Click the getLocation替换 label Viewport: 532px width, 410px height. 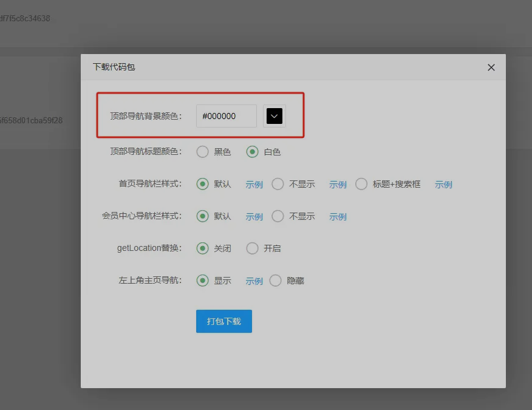point(149,248)
